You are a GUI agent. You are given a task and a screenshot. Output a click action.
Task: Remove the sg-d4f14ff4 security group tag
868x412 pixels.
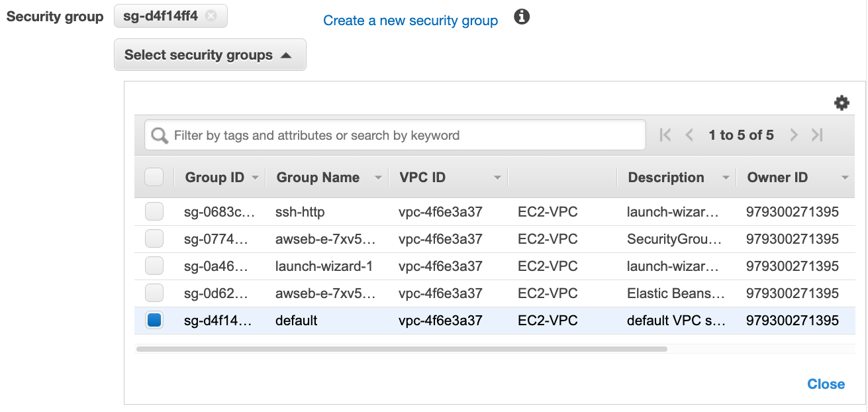tap(211, 16)
